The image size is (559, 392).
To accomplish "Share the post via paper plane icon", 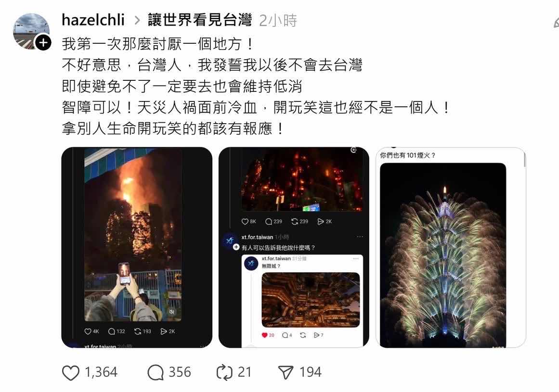I will tap(286, 372).
